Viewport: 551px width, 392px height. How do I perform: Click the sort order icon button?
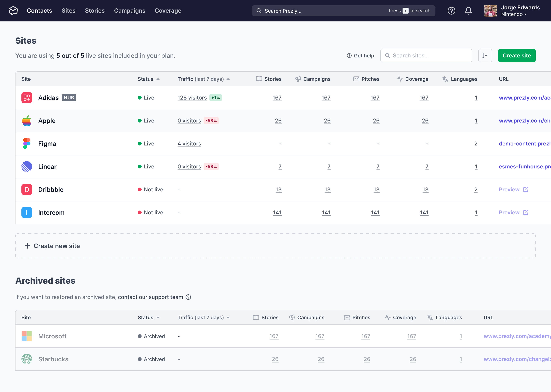(485, 56)
